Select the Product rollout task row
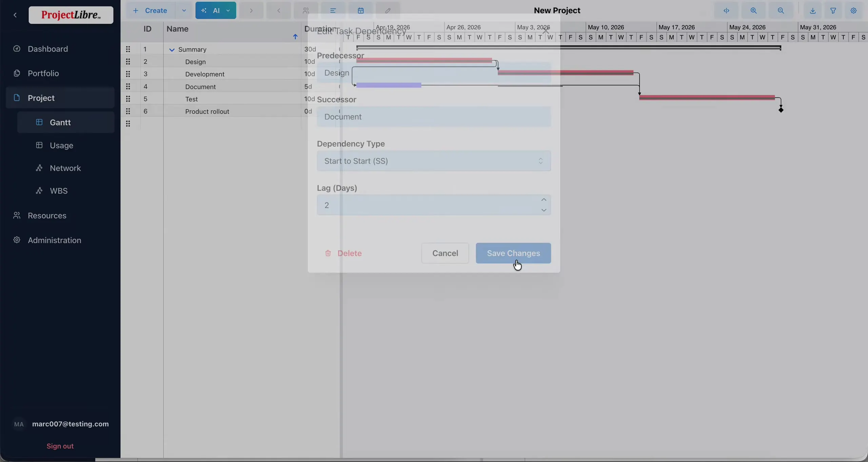The image size is (868, 462). (x=207, y=111)
